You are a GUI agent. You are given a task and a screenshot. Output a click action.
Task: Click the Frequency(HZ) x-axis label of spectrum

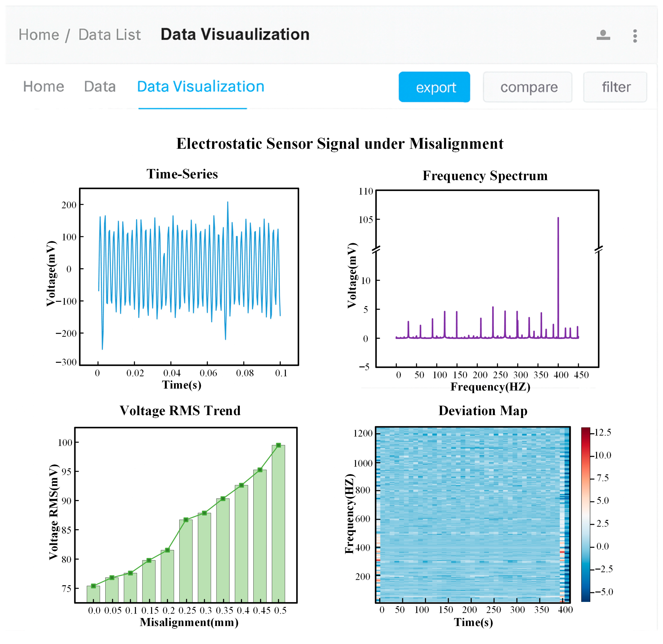click(x=491, y=387)
